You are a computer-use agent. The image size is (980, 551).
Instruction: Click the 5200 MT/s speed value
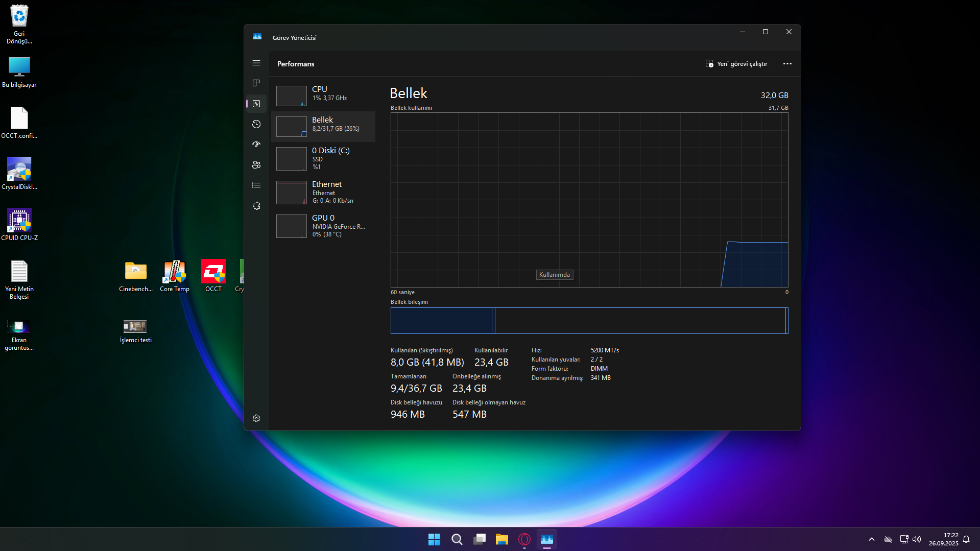point(605,350)
